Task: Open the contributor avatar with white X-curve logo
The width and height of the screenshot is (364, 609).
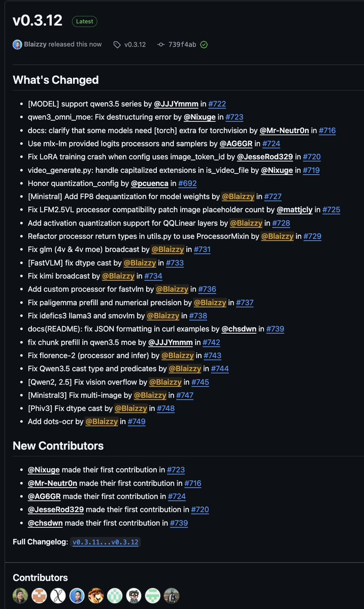Action: (x=58, y=595)
